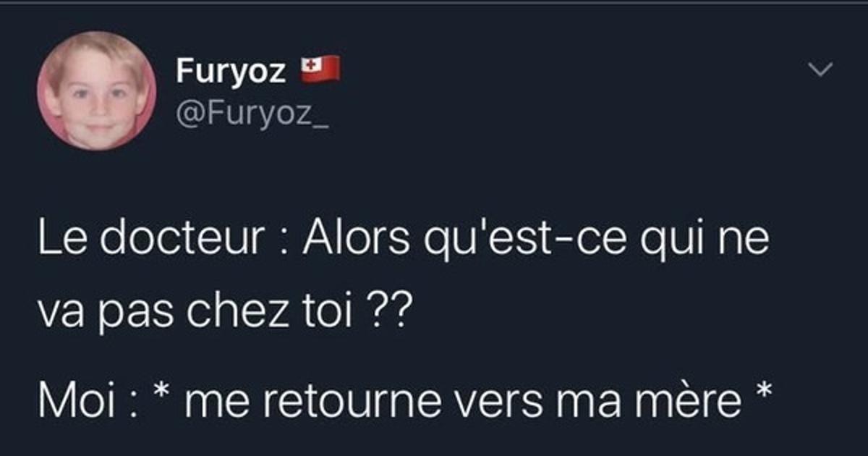The image size is (868, 456).
Task: Click the white cross in the flag emoji
Action: point(310,66)
